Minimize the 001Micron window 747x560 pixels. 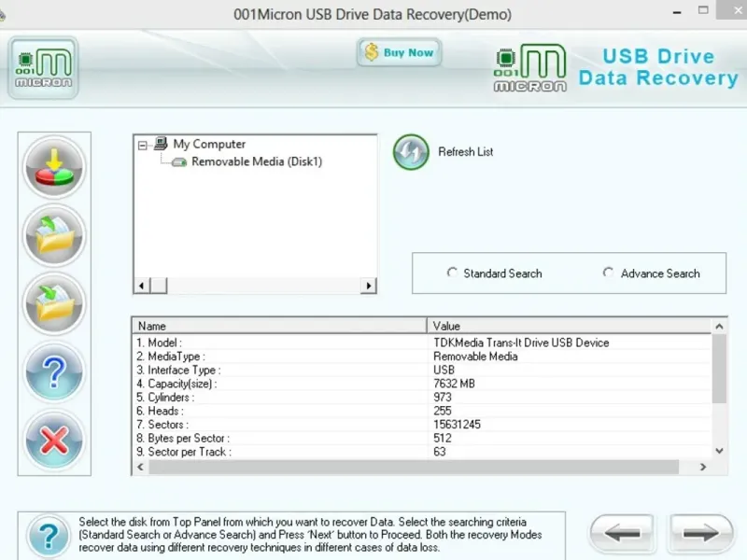677,12
